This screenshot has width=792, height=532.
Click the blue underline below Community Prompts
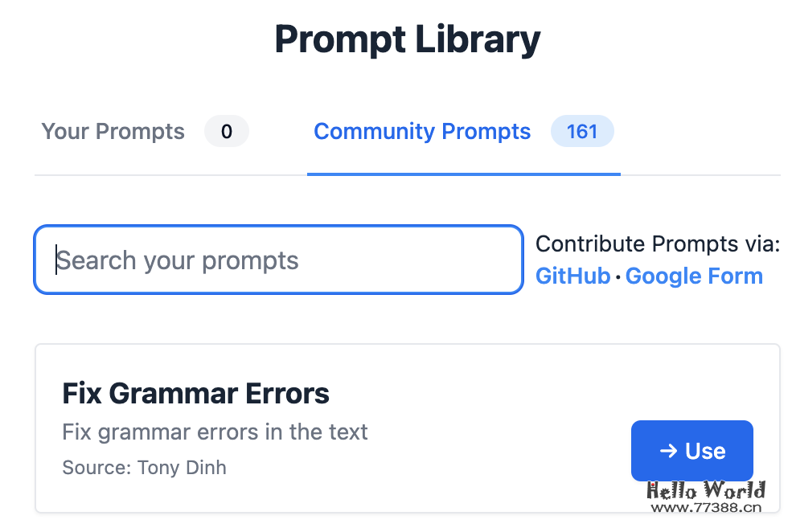click(463, 174)
